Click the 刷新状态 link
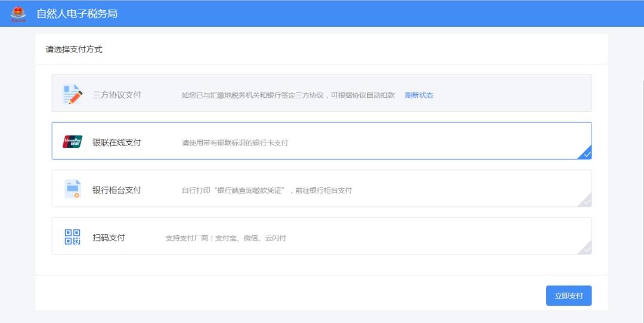The image size is (644, 323). click(419, 95)
